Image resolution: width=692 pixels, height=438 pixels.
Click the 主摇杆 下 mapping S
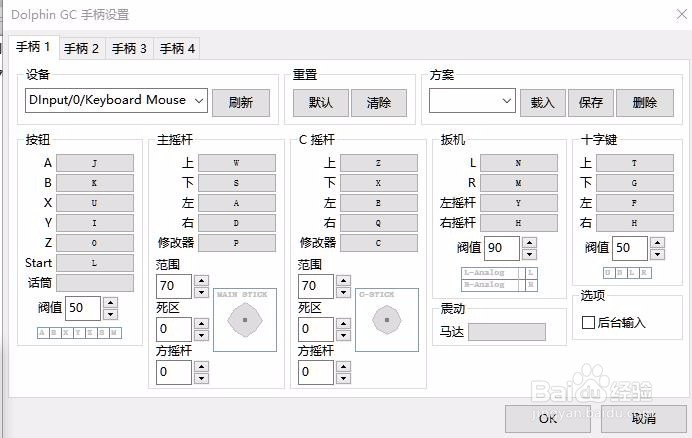click(x=237, y=183)
